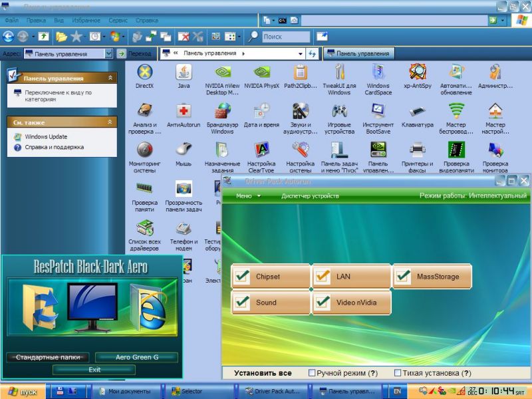Open the Адрес address bar dropdown
532x399 pixels.
(x=108, y=53)
